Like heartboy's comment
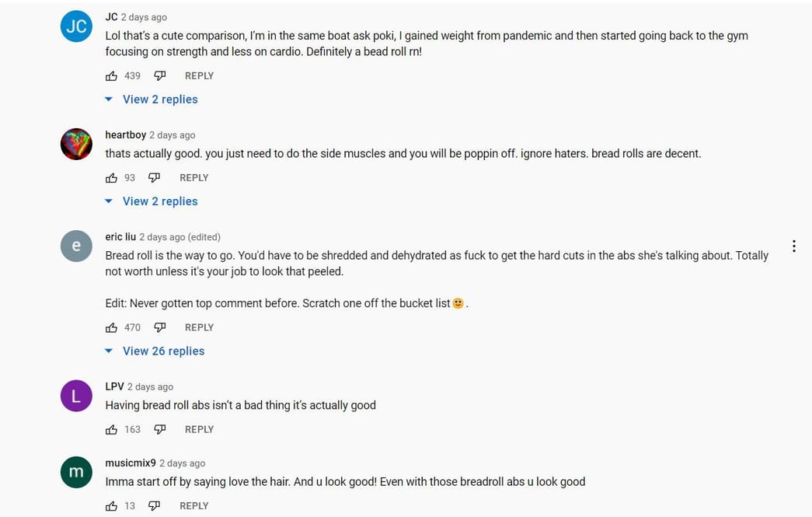 [x=111, y=177]
